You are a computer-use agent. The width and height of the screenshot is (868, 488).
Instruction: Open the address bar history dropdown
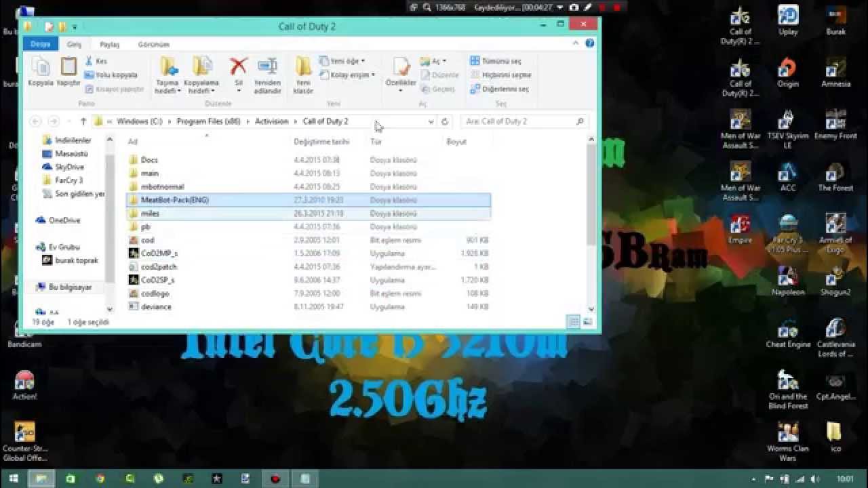[431, 122]
